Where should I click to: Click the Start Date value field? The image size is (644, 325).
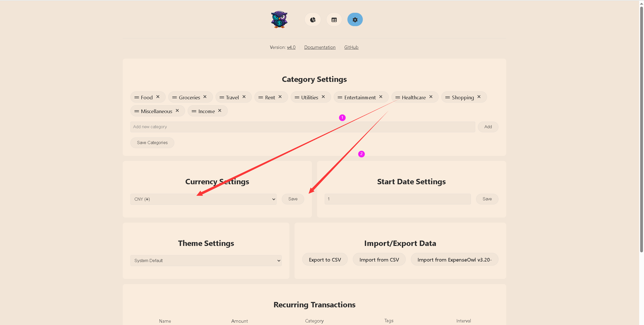pos(397,199)
